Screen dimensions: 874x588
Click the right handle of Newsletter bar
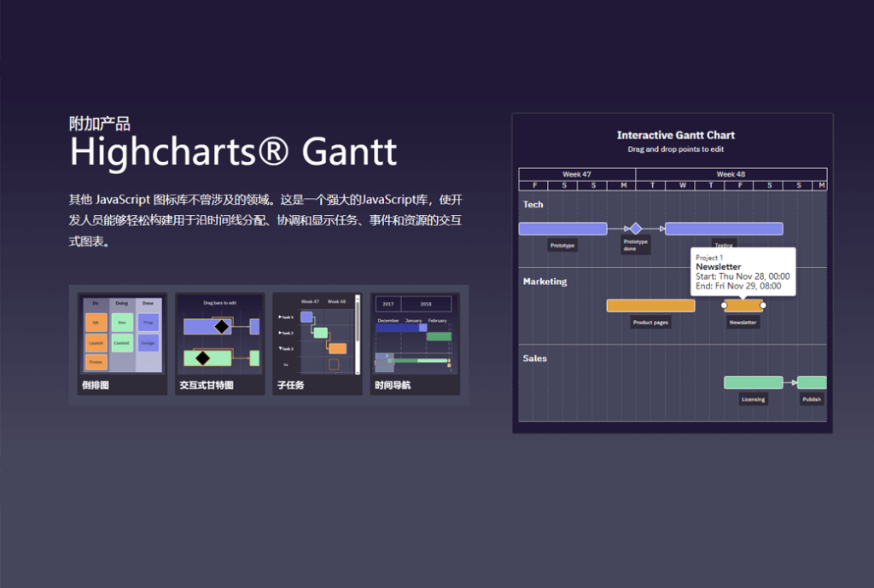(763, 306)
